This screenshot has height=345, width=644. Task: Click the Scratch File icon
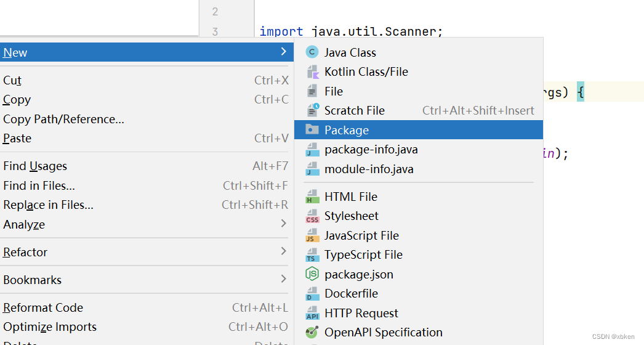tap(312, 110)
